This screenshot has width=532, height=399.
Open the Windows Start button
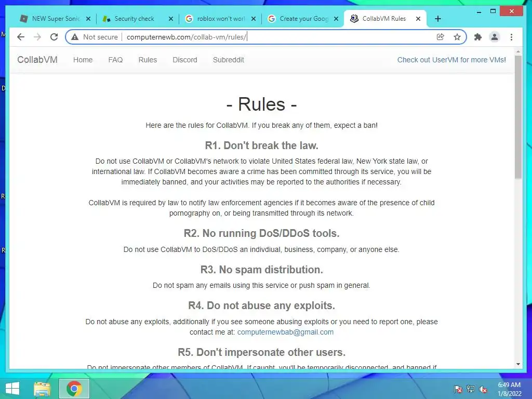[x=12, y=389]
